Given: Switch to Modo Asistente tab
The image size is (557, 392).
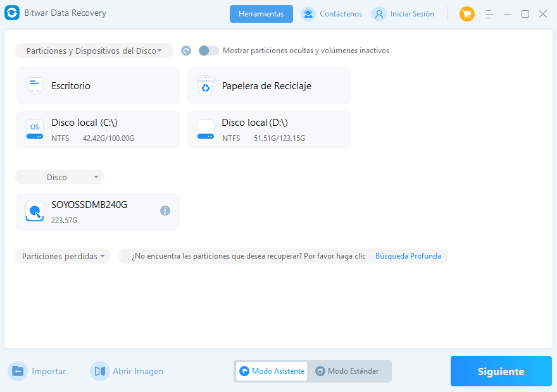Looking at the screenshot, I should coord(272,371).
